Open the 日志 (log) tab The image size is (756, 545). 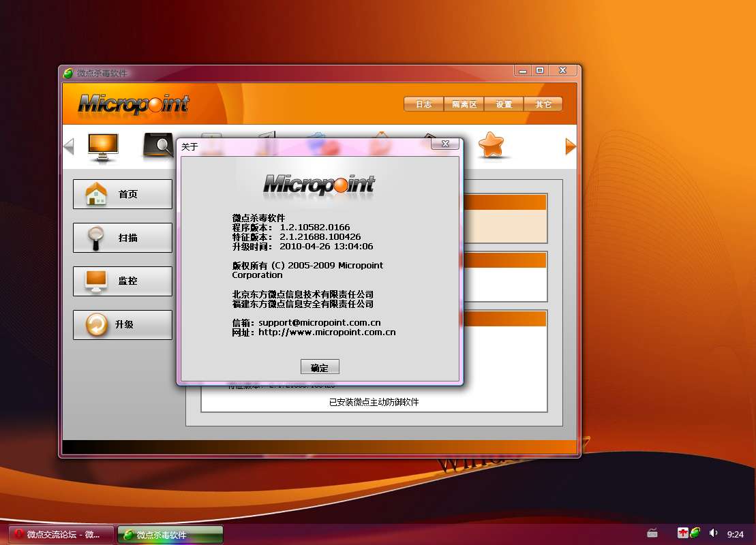(423, 104)
